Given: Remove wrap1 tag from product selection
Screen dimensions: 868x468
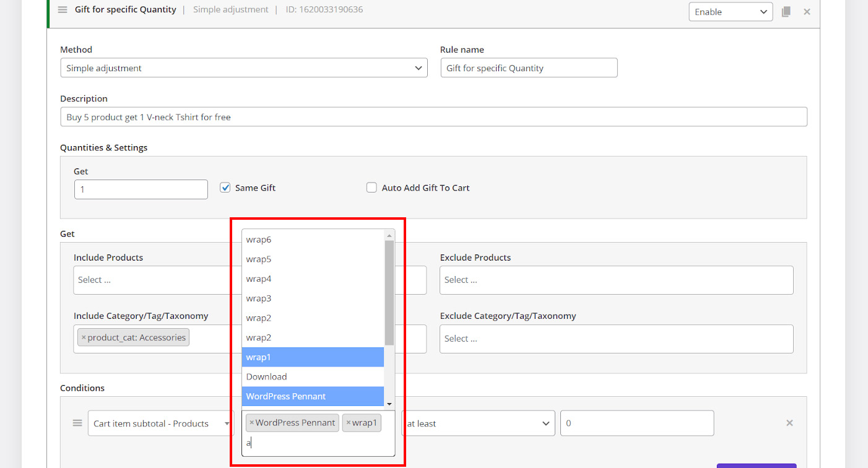Looking at the screenshot, I should pos(349,423).
